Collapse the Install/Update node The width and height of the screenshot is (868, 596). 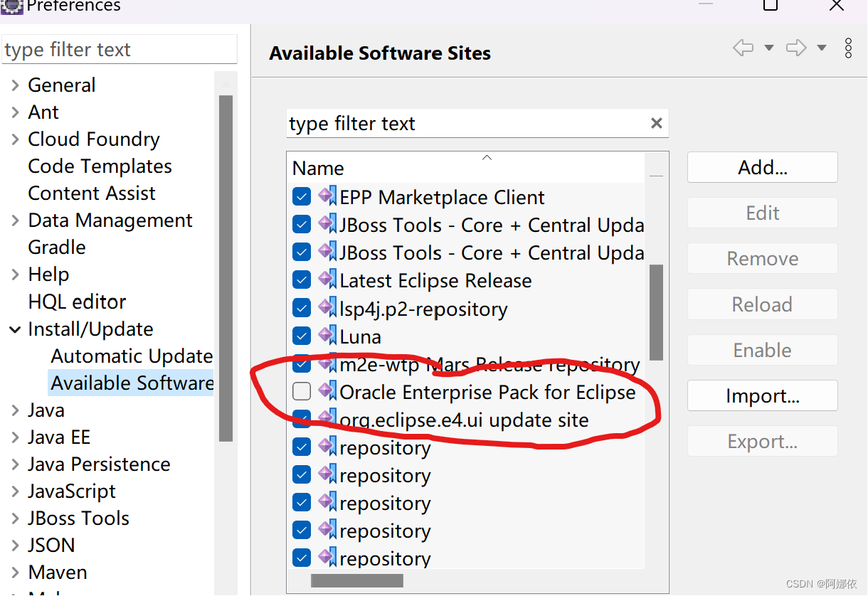[x=15, y=329]
